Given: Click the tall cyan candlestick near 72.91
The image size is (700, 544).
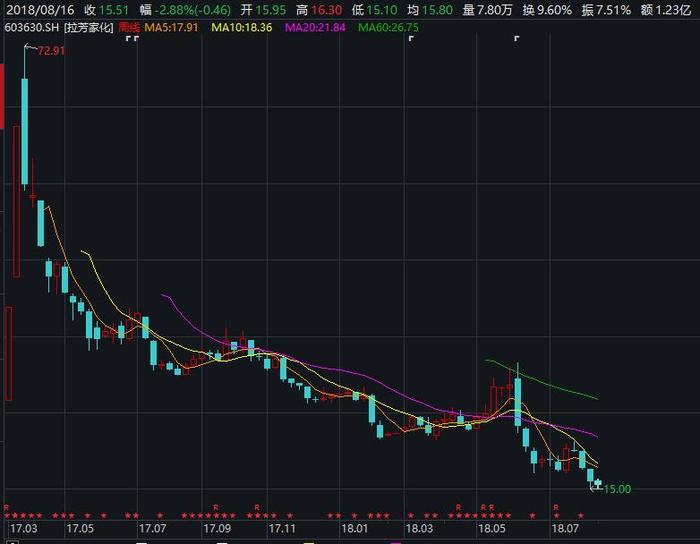Looking at the screenshot, I should point(24,130).
